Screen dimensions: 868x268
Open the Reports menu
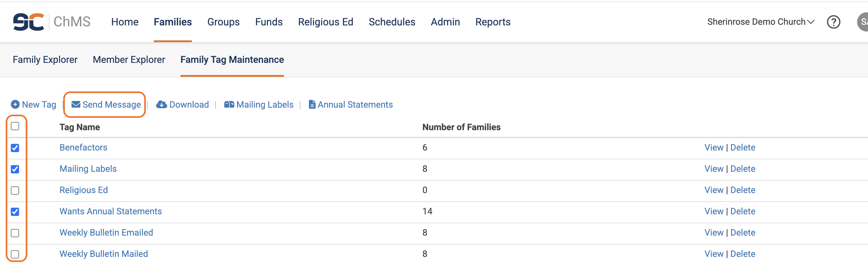[493, 22]
